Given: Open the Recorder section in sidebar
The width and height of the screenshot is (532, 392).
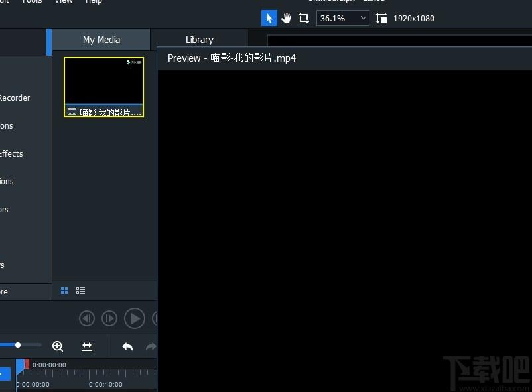Looking at the screenshot, I should point(15,98).
